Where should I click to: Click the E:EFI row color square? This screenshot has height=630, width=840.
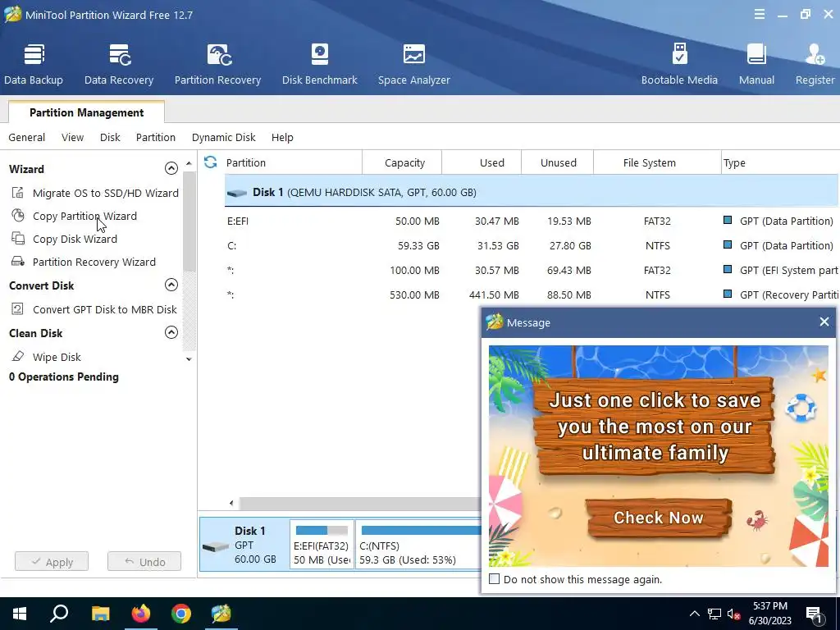click(x=728, y=220)
